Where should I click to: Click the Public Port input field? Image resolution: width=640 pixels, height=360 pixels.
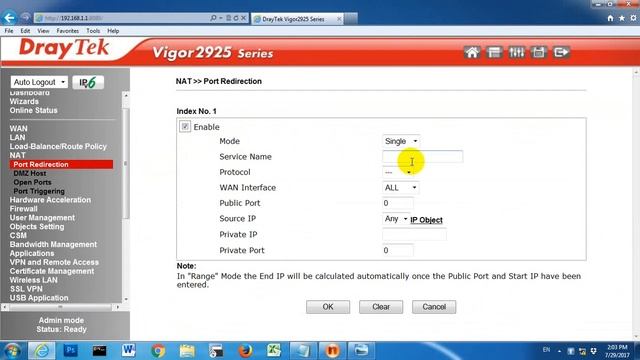[x=398, y=203]
